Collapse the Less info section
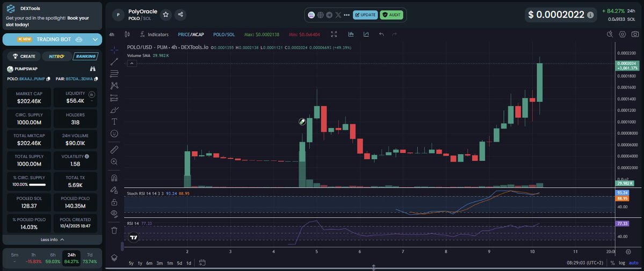This screenshot has height=271, width=644. (52, 240)
